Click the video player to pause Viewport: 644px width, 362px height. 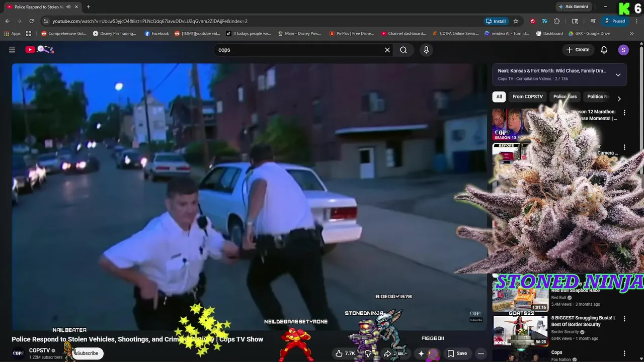click(x=249, y=197)
